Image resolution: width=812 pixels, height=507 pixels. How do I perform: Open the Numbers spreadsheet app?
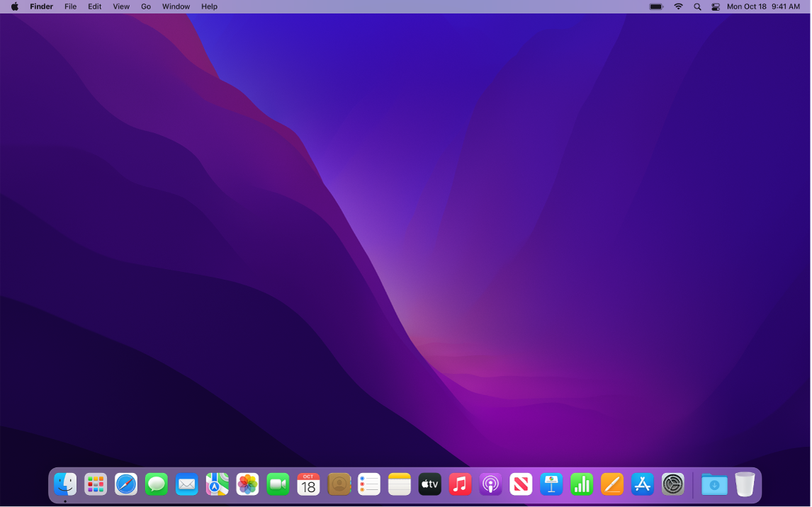pyautogui.click(x=582, y=484)
